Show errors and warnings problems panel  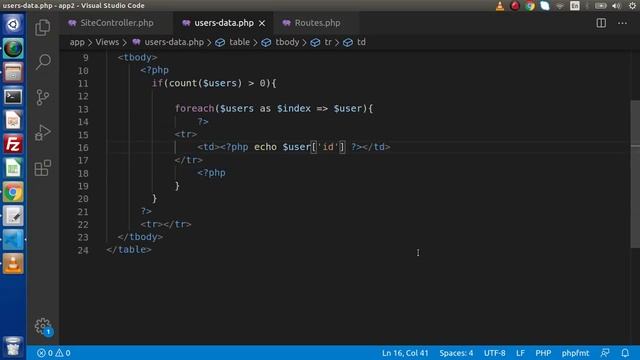tap(53, 353)
